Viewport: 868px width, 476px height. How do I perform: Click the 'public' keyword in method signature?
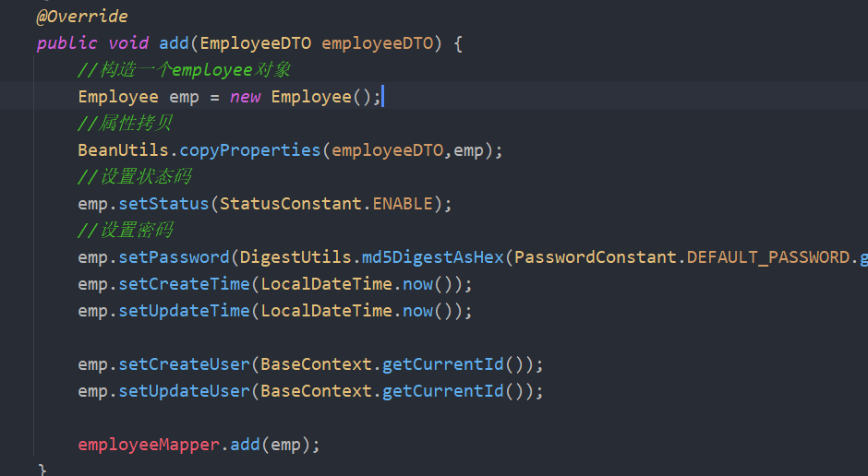point(67,43)
